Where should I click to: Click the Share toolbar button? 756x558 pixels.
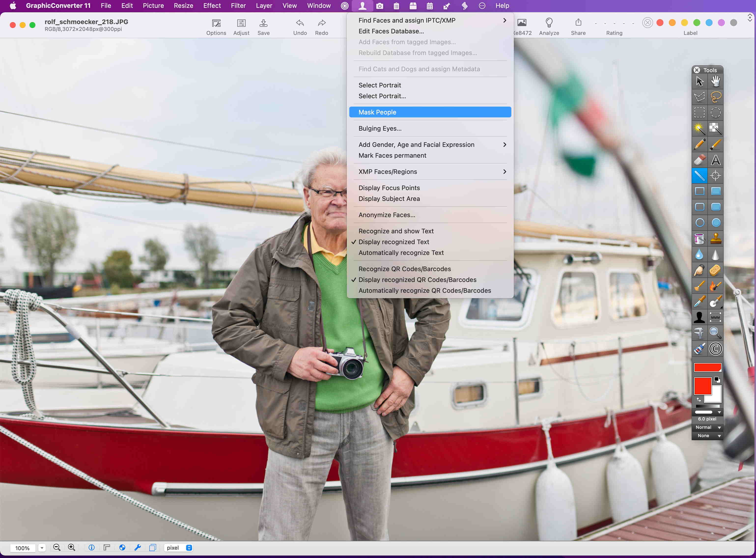[578, 27]
